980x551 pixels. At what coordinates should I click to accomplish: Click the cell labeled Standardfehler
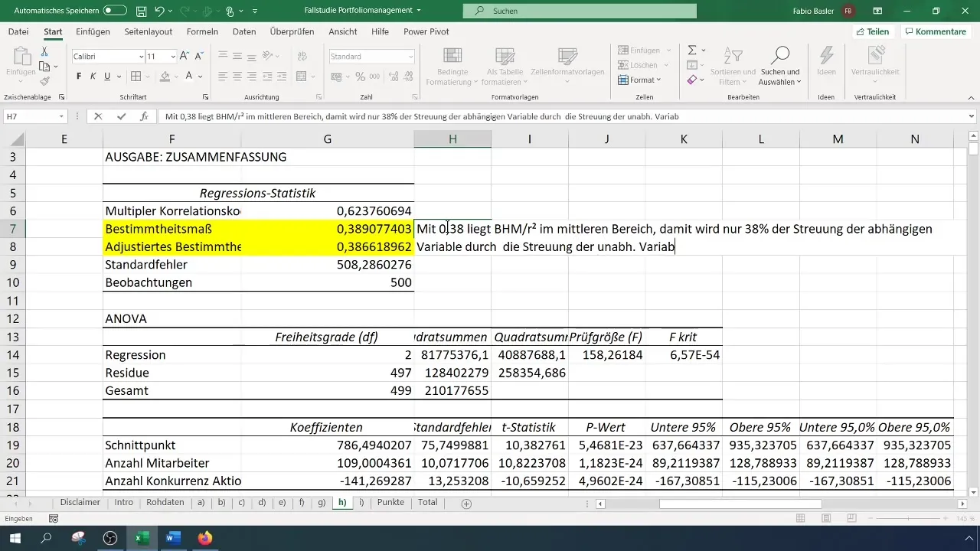[x=172, y=265]
